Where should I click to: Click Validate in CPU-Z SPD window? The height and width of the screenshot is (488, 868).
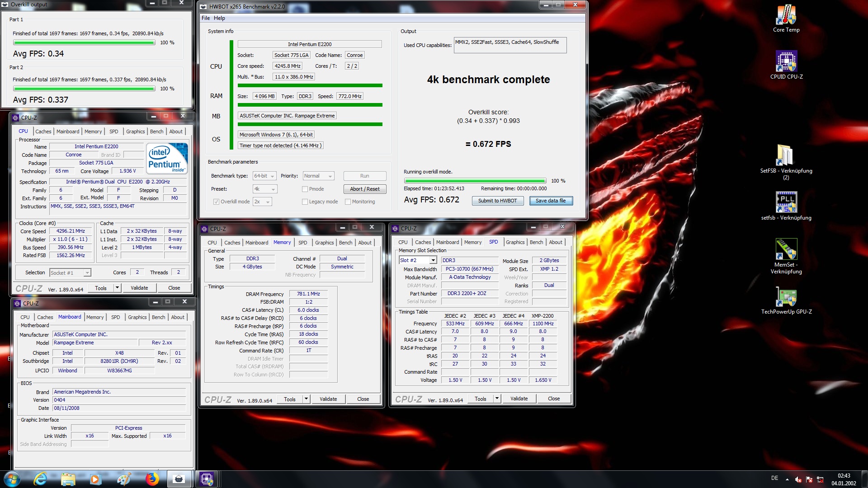[519, 399]
